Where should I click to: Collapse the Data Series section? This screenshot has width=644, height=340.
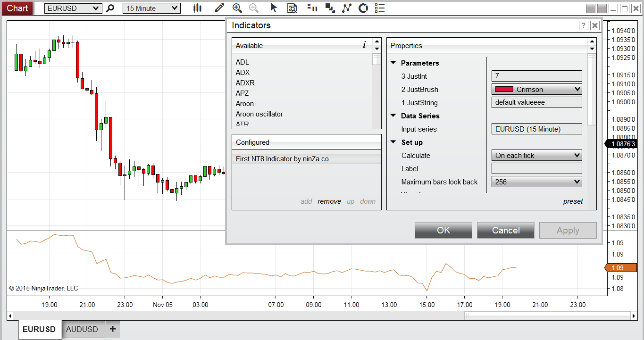click(393, 116)
